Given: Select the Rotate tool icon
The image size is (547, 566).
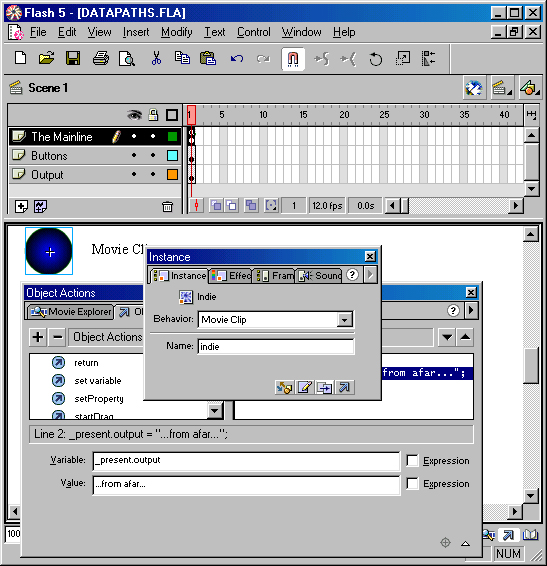Looking at the screenshot, I should (375, 58).
